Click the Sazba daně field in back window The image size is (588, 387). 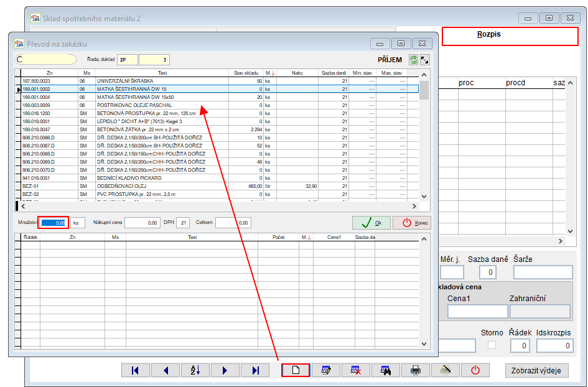(488, 273)
